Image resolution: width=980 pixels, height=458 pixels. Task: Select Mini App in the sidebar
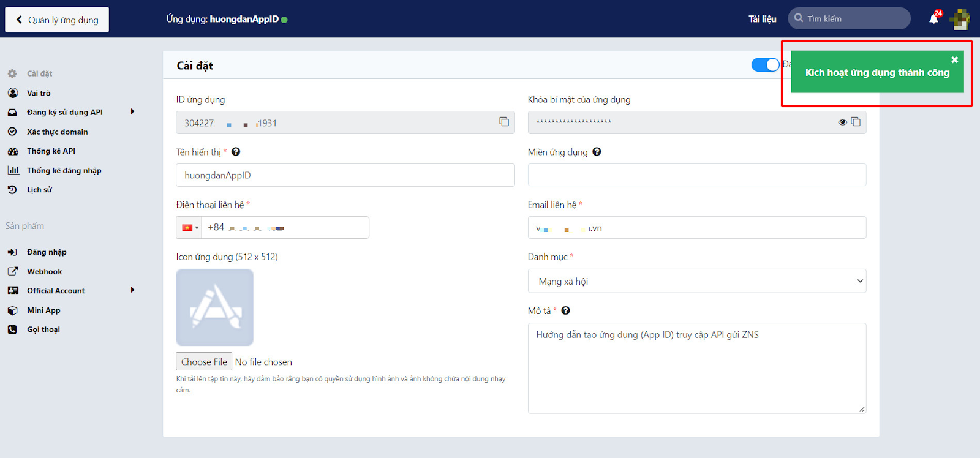(43, 310)
